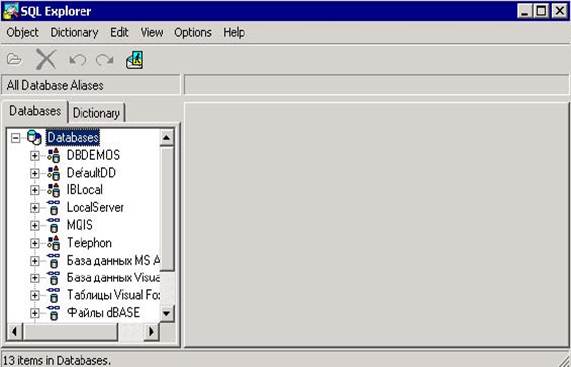This screenshot has width=571, height=367.
Task: Expand the База данных Visua node
Action: coord(35,279)
